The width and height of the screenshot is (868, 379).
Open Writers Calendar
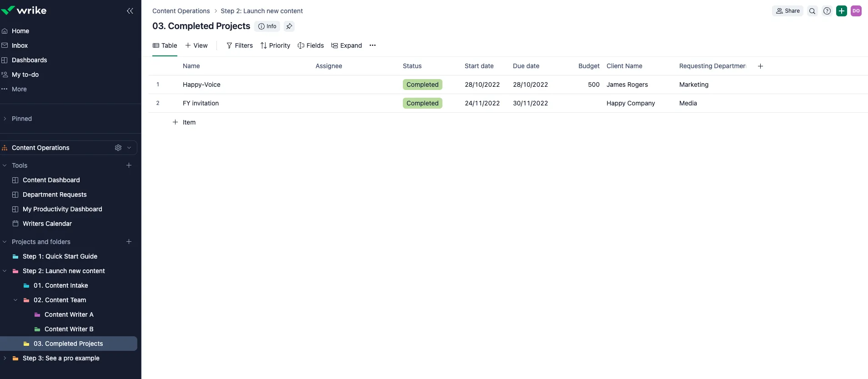click(47, 224)
